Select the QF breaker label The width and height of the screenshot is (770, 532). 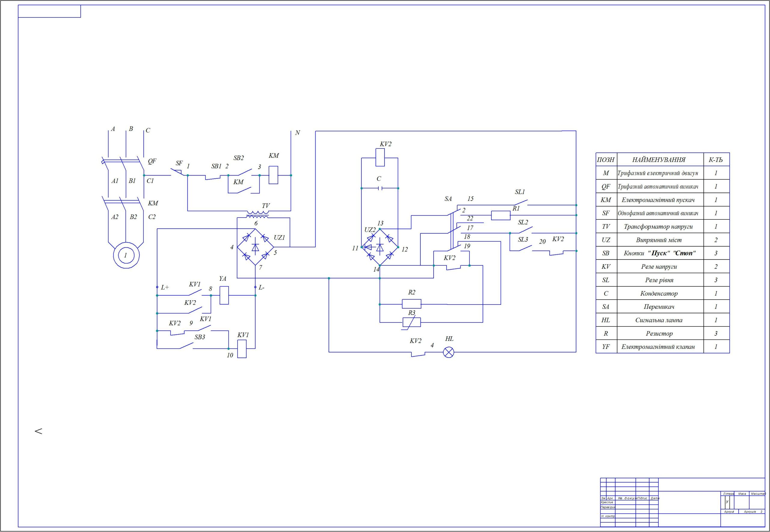[x=152, y=161]
